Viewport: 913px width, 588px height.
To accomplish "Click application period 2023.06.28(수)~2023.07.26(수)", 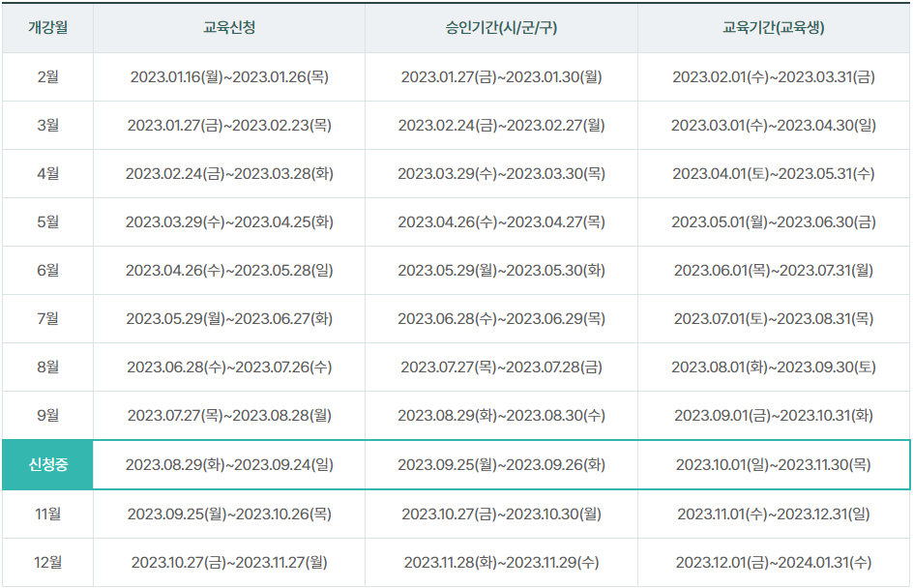I will [x=229, y=367].
